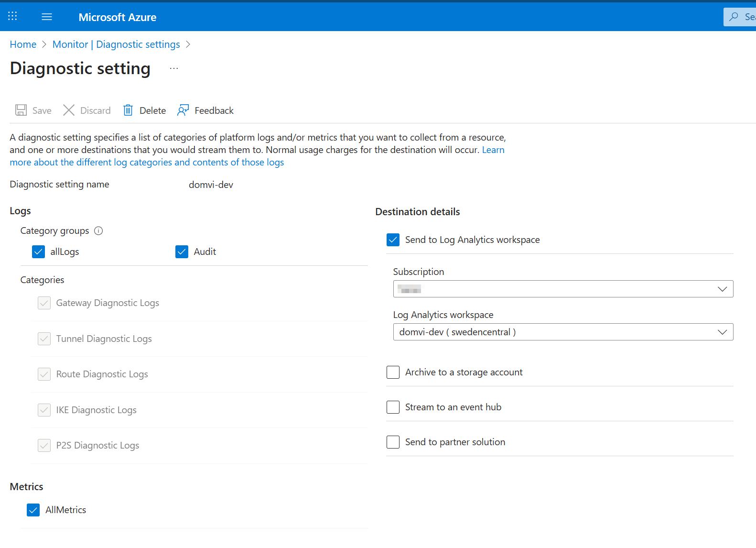
Task: Click the Discard X icon
Action: click(69, 110)
